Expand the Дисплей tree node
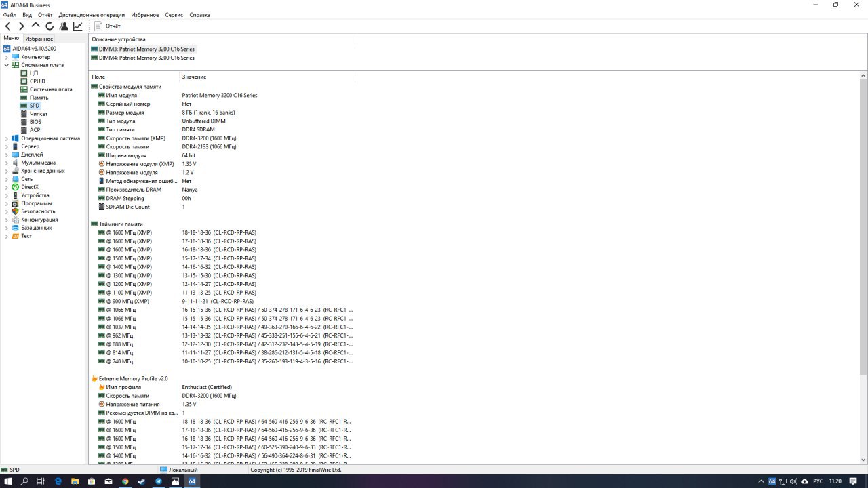Screen dimensions: 868x488 [7, 155]
